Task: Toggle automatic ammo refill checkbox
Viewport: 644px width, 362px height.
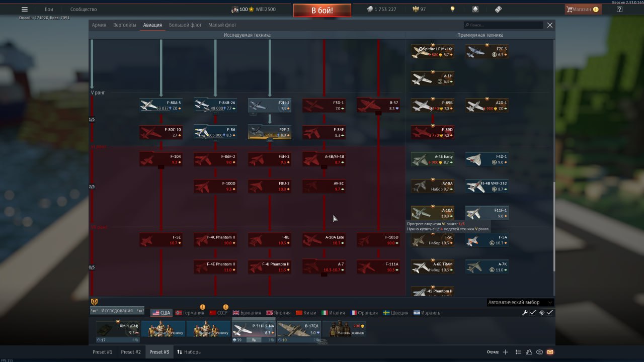Action: pos(550,313)
